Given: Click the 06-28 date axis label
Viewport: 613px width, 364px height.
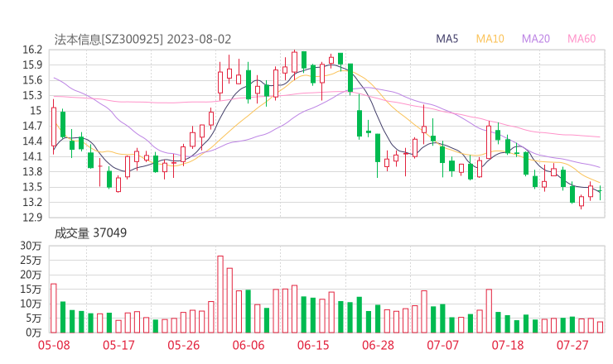Looking at the screenshot, I should [378, 345].
